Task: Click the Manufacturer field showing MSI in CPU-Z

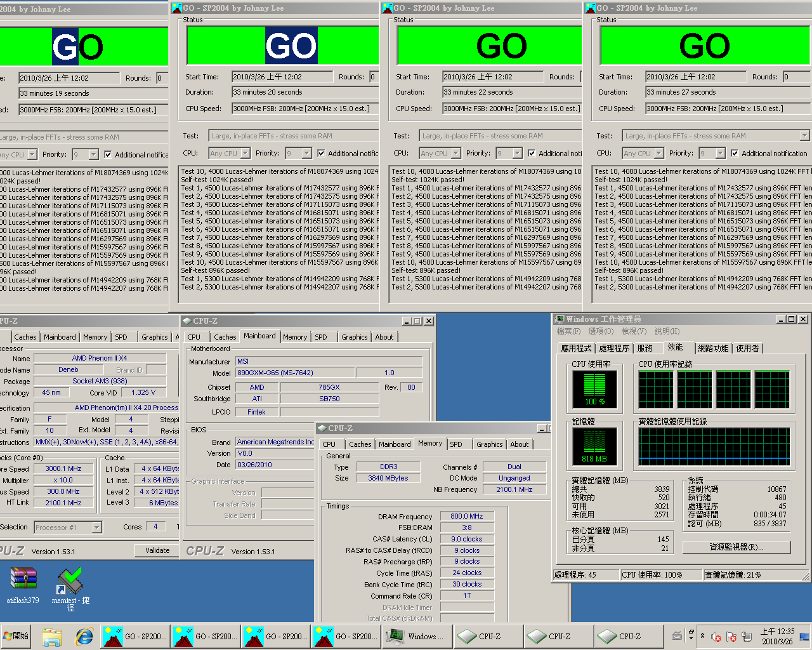Action: 329,361
